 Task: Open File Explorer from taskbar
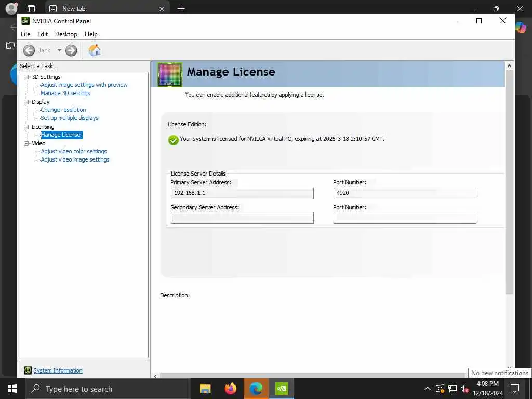[205, 389]
